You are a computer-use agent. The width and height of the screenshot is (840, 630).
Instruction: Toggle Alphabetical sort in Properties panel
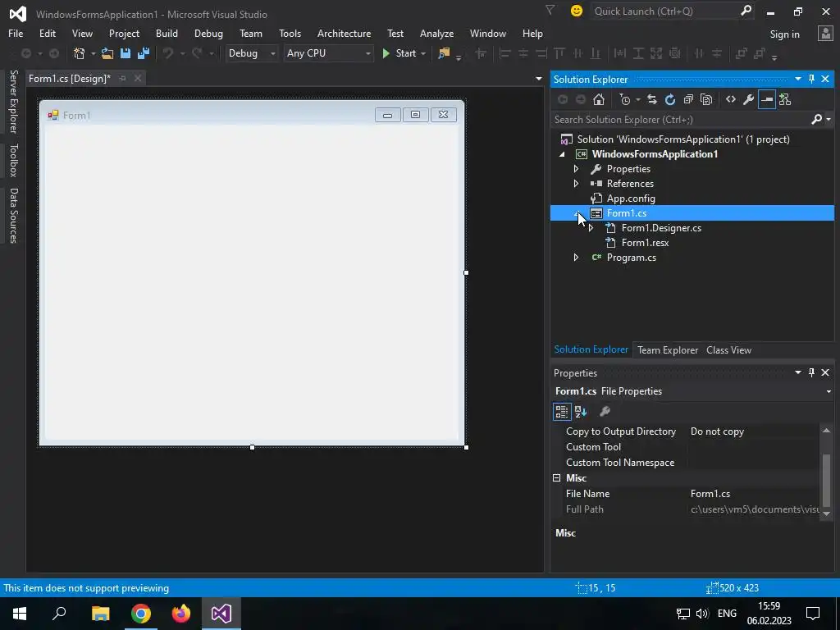coord(581,412)
